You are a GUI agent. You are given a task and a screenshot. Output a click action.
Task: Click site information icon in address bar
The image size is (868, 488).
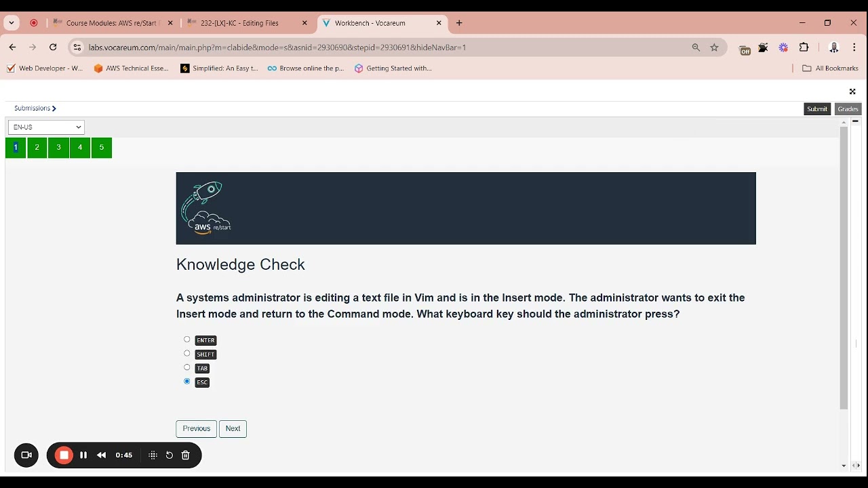[77, 47]
